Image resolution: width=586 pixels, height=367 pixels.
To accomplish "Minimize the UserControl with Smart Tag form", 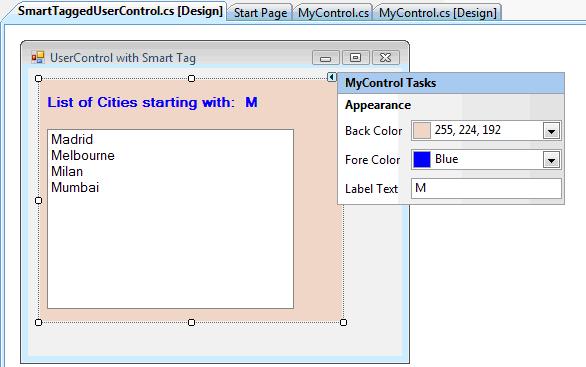I will click(326, 58).
